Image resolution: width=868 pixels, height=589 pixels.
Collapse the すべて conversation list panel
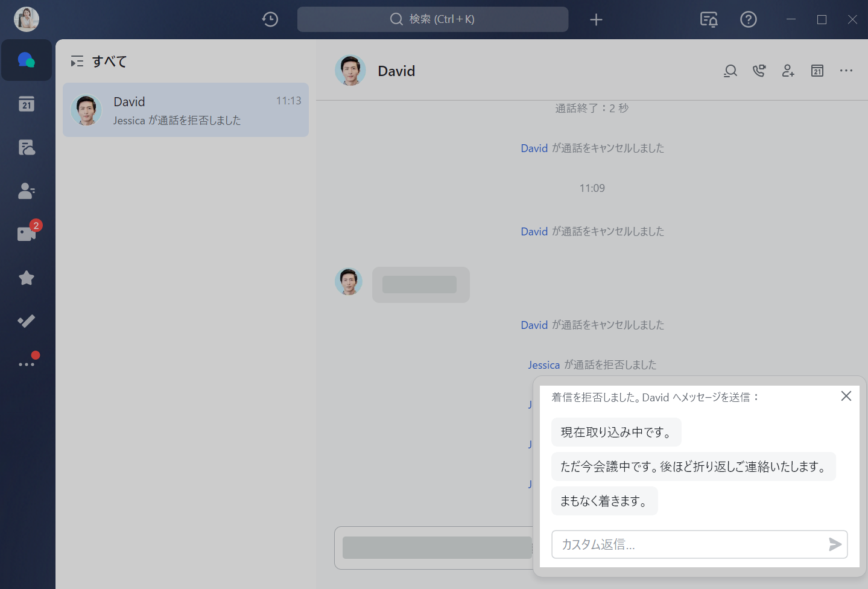(x=77, y=62)
